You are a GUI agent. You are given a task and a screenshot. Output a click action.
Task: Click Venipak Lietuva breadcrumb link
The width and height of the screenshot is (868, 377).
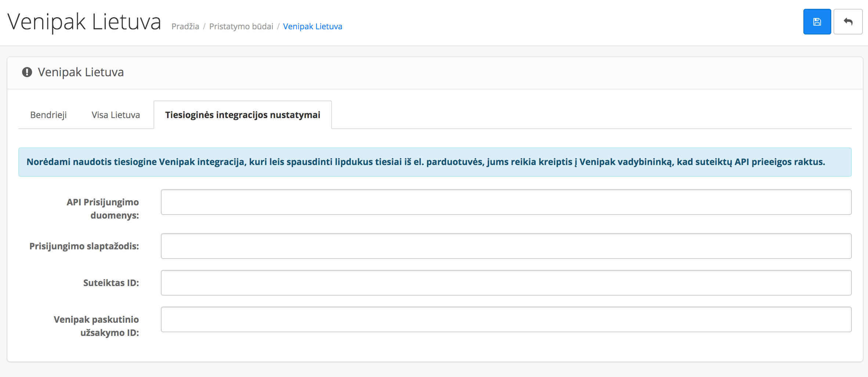point(312,26)
